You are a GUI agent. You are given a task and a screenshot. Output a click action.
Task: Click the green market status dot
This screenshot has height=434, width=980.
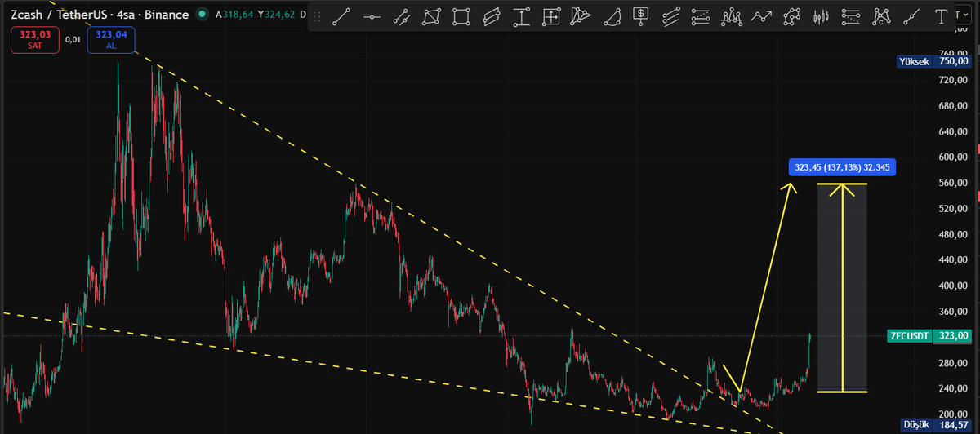[x=201, y=15]
